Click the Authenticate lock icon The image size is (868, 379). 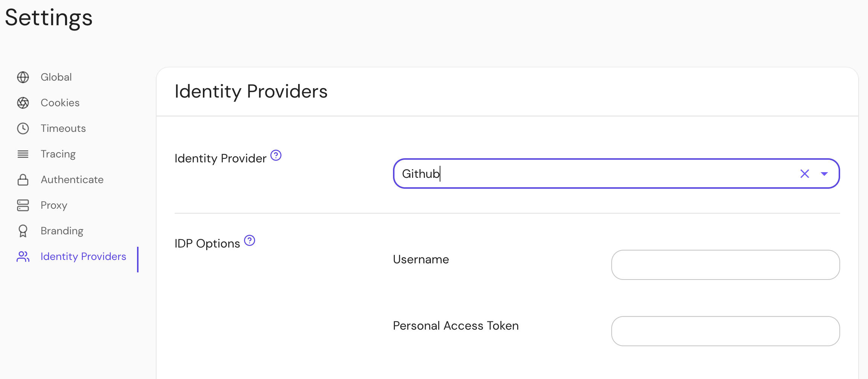tap(23, 179)
